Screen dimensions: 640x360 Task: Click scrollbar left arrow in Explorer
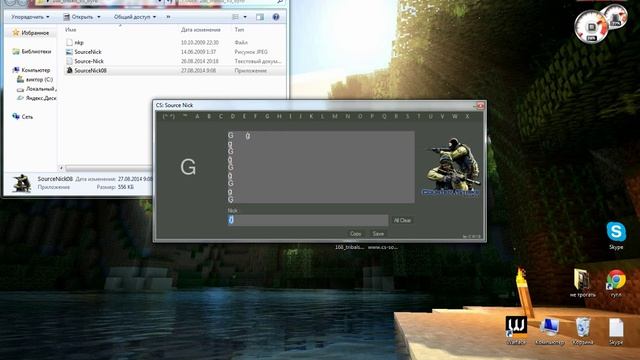pos(61,168)
